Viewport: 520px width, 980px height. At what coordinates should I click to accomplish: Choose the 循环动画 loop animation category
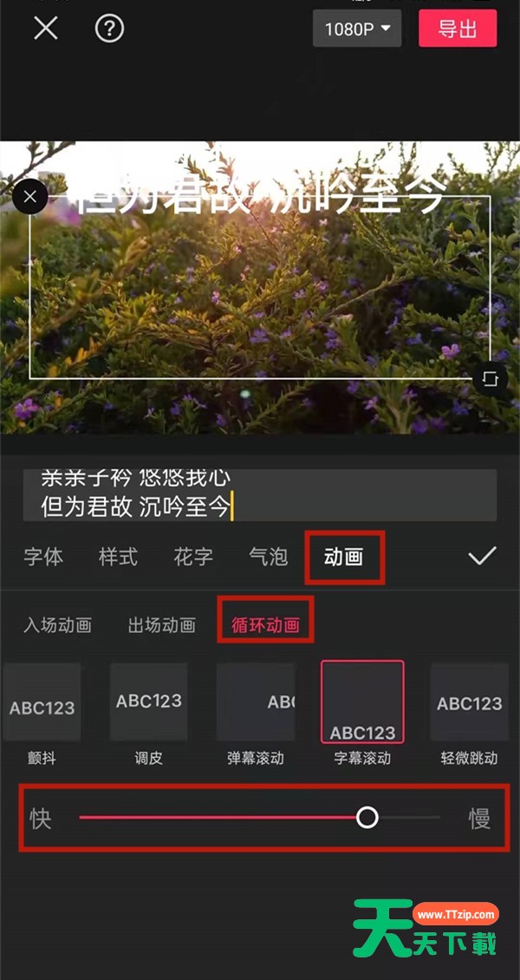tap(266, 625)
